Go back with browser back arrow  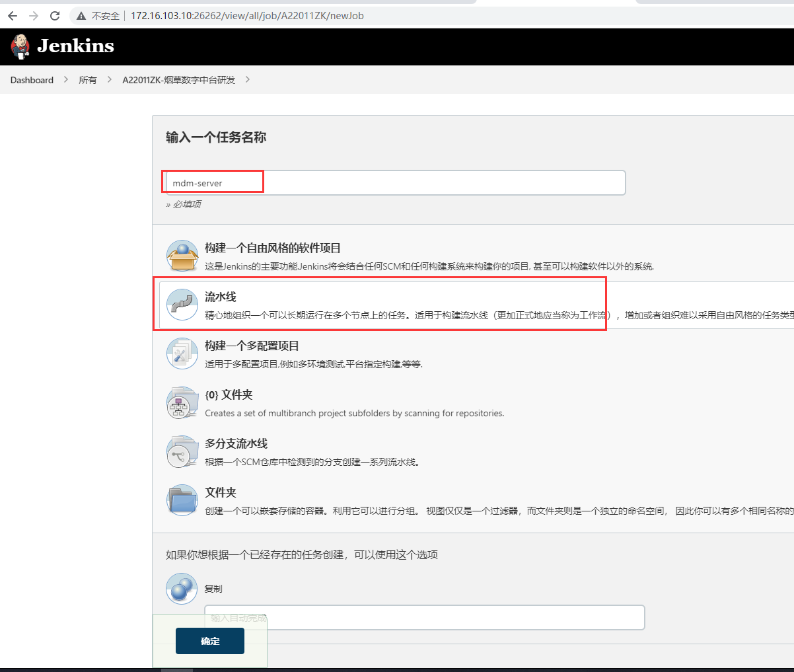pos(13,15)
